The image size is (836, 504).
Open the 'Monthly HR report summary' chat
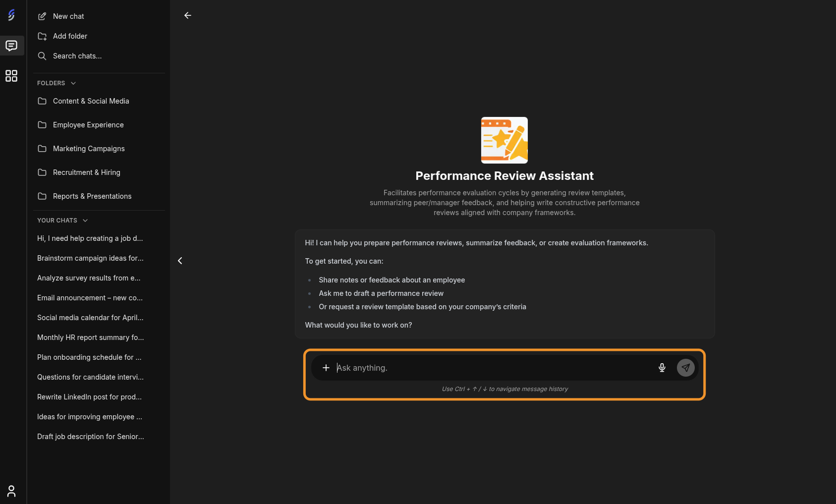pos(91,337)
